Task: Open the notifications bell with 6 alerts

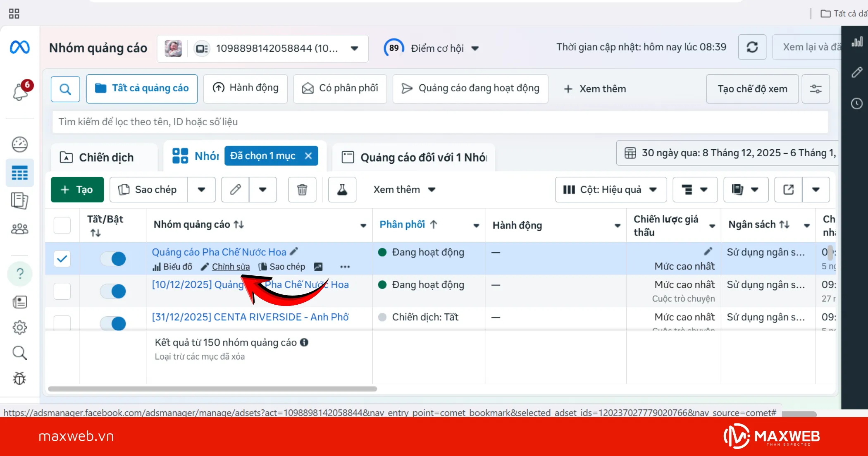Action: coord(19,92)
